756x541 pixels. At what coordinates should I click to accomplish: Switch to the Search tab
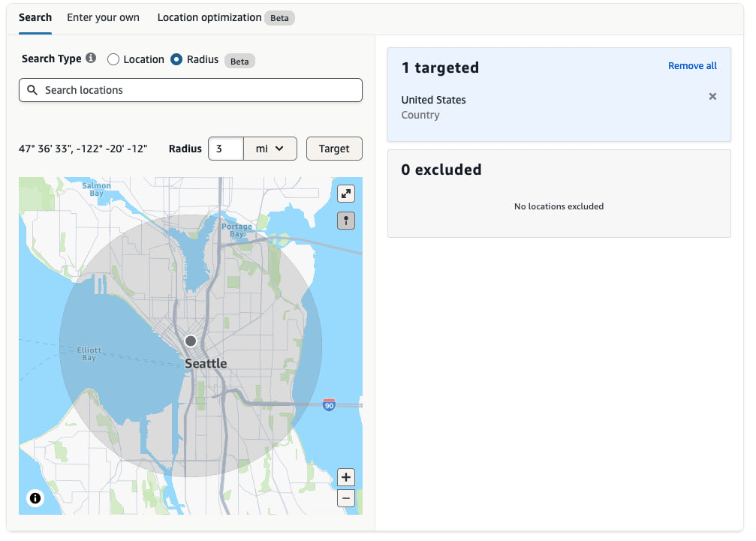pyautogui.click(x=35, y=17)
